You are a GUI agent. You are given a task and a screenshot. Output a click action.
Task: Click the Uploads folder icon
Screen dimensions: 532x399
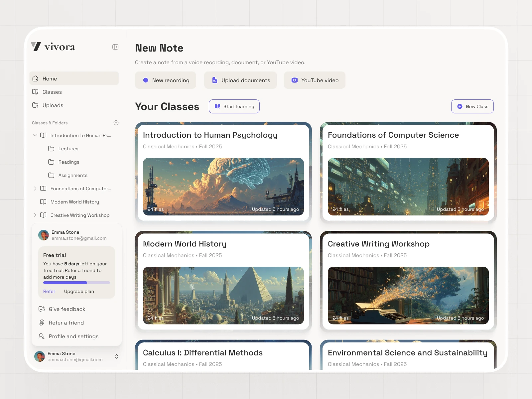point(35,105)
